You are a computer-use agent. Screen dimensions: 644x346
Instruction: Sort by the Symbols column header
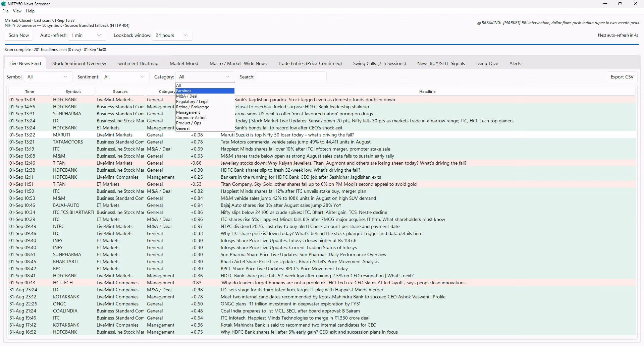pos(73,91)
